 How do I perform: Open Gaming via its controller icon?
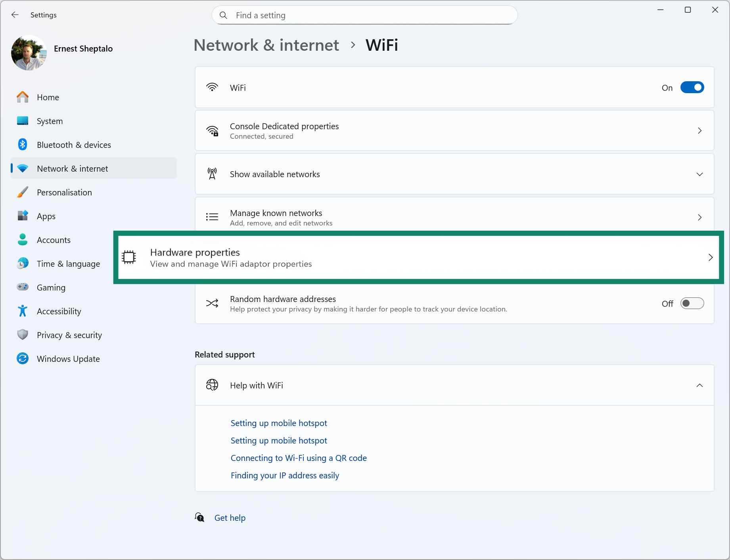pos(23,287)
